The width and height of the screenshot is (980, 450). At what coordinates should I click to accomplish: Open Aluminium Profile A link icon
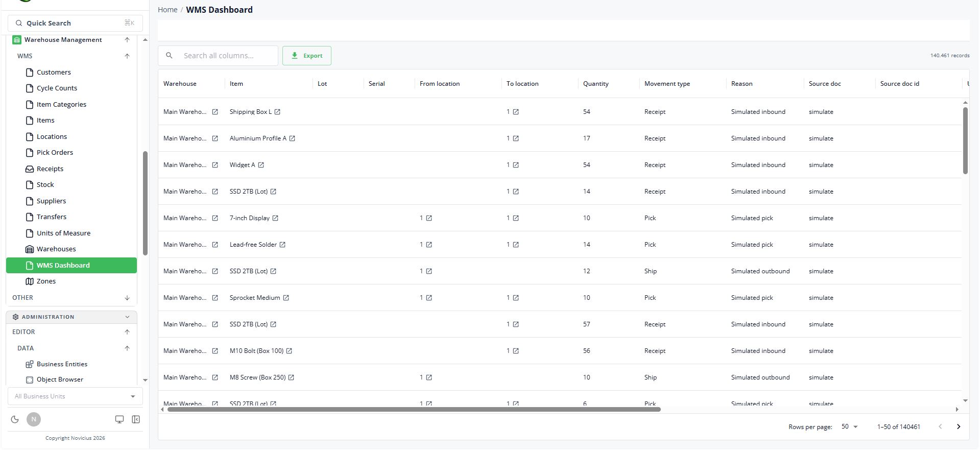point(292,138)
